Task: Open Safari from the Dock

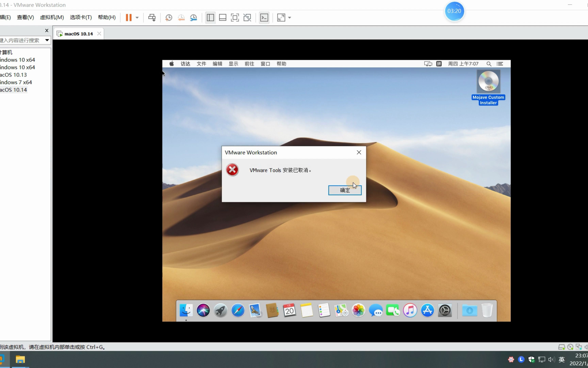Action: [x=238, y=310]
